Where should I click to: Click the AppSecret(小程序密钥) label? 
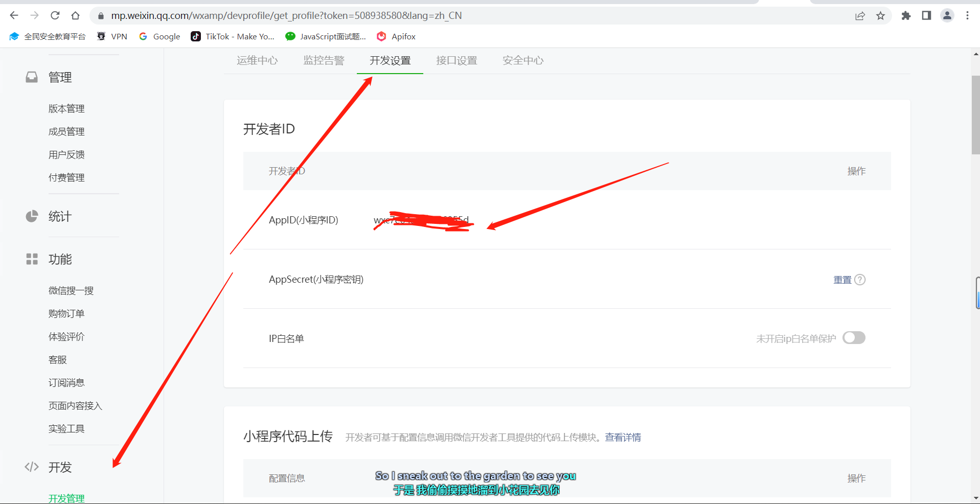point(316,279)
